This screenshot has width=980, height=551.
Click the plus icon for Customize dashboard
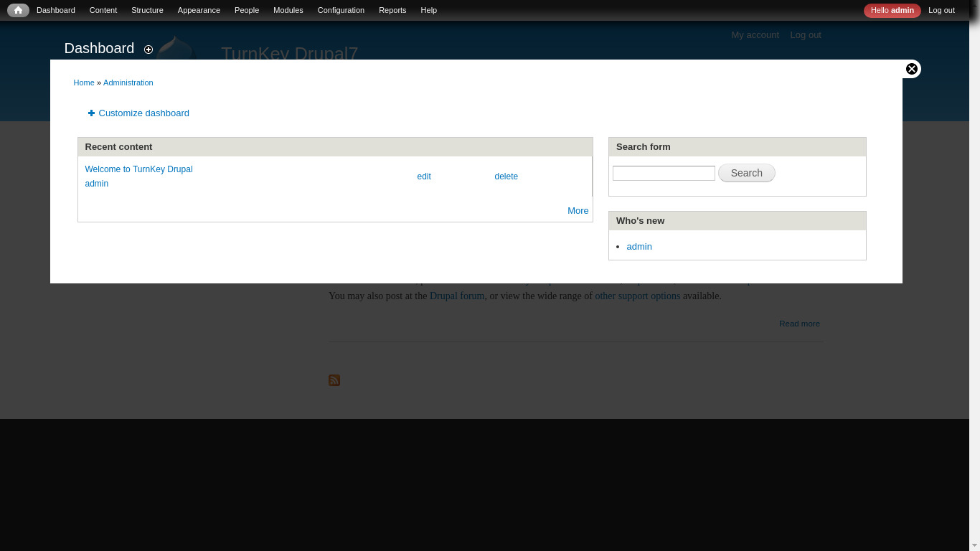tap(91, 113)
